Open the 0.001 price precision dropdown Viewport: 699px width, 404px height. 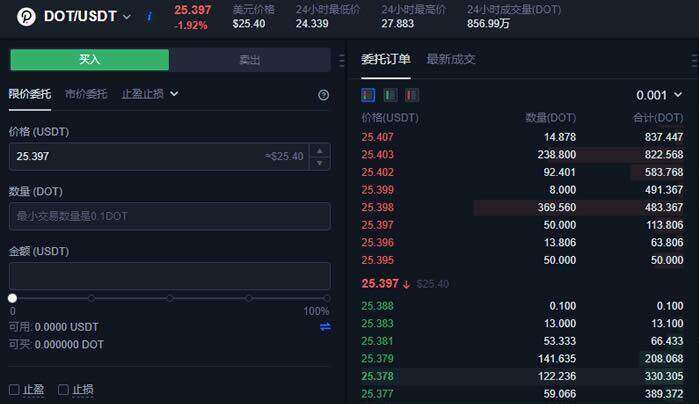(664, 95)
